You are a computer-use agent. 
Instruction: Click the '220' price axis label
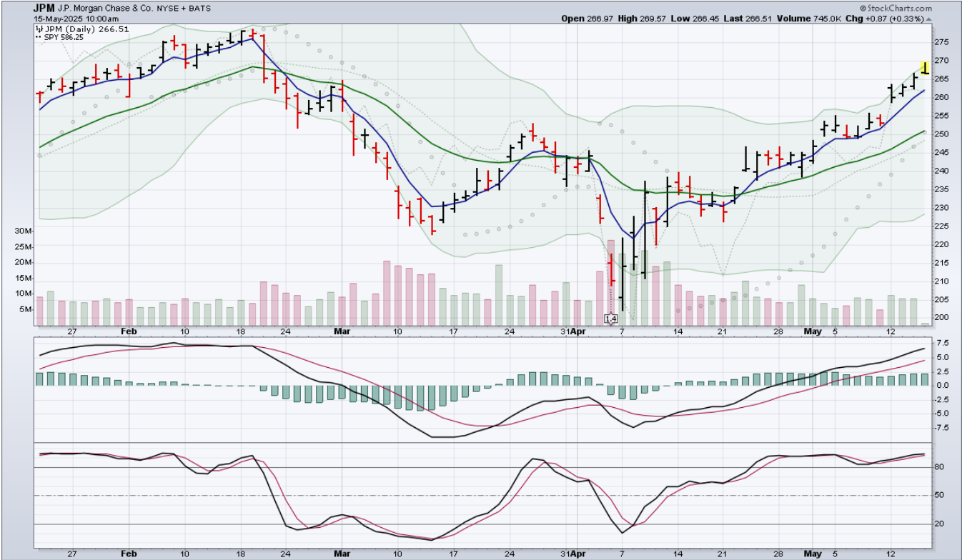click(942, 244)
